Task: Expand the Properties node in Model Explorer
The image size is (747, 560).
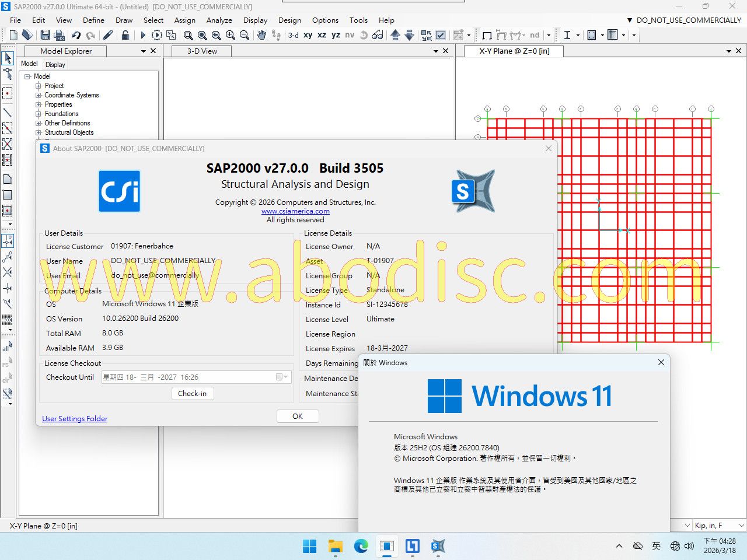Action: (x=39, y=104)
